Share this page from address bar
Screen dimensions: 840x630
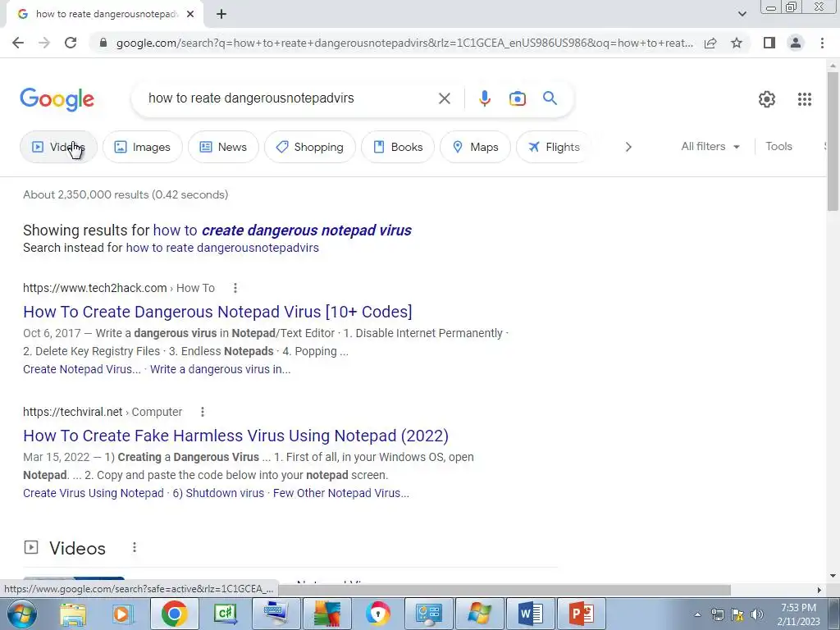click(x=710, y=43)
